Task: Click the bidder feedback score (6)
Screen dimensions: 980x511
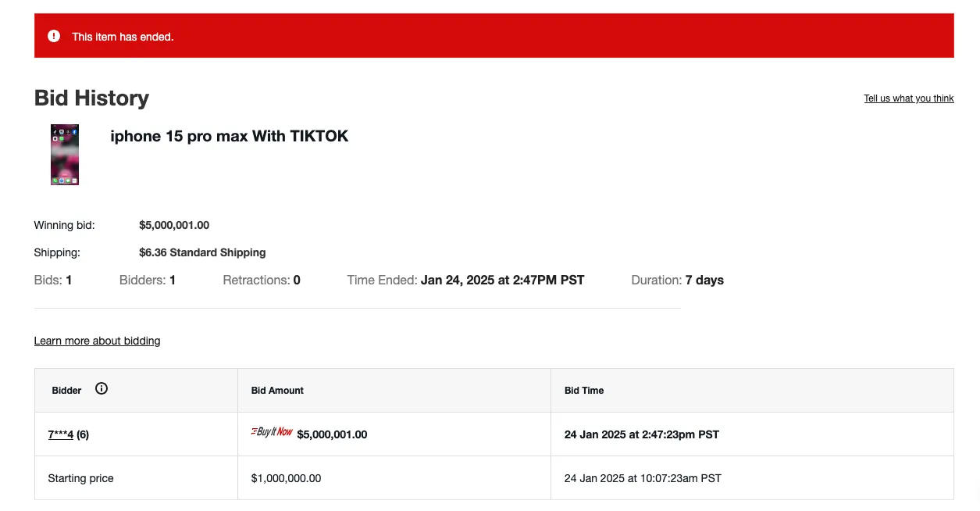Action: (x=83, y=434)
